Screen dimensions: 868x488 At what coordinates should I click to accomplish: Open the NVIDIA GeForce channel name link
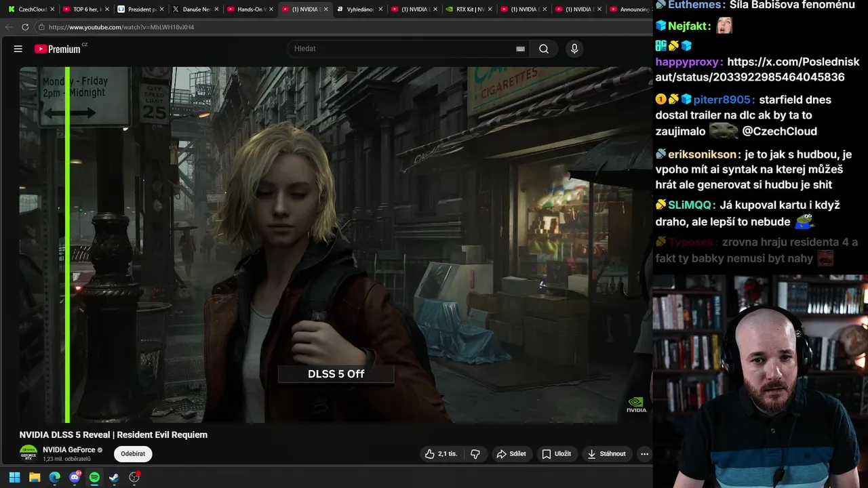pyautogui.click(x=68, y=450)
